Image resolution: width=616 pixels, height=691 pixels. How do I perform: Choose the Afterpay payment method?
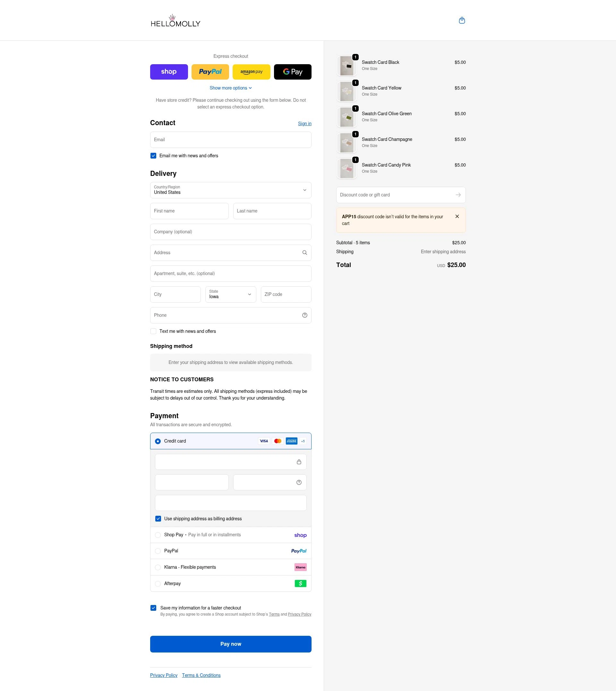point(158,584)
